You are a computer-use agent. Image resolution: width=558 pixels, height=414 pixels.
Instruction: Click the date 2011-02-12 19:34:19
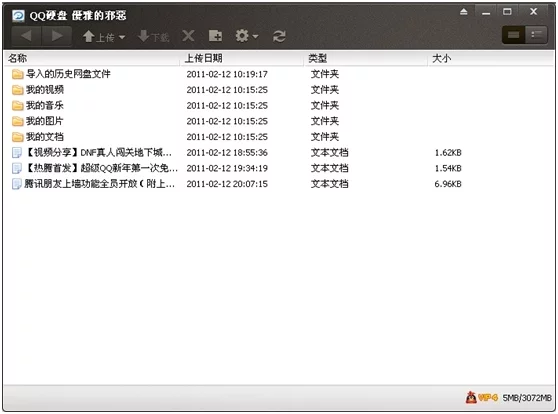[x=227, y=168]
